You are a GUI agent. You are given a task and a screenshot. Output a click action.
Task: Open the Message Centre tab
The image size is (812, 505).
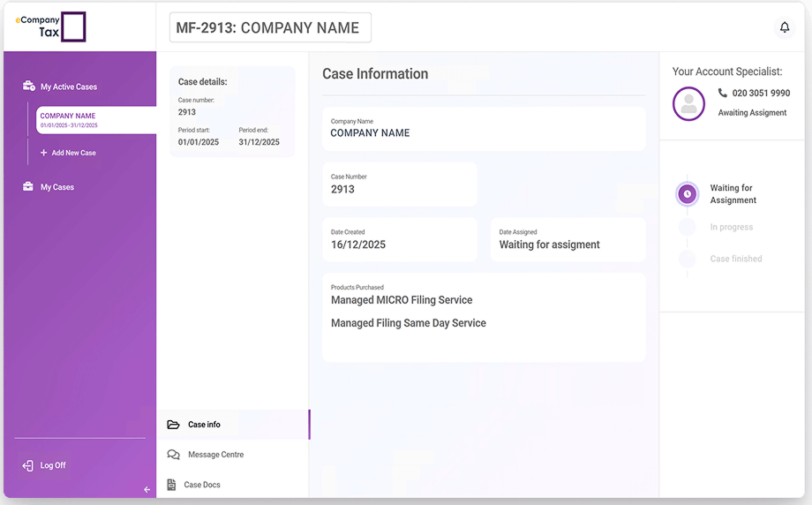[215, 455]
